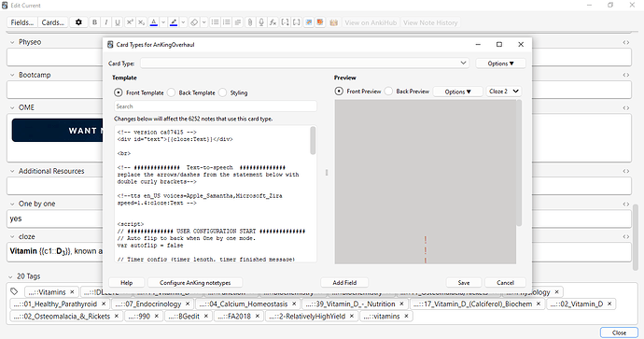Remove the Vitamins tag
The image size is (644, 339).
pyautogui.click(x=72, y=292)
